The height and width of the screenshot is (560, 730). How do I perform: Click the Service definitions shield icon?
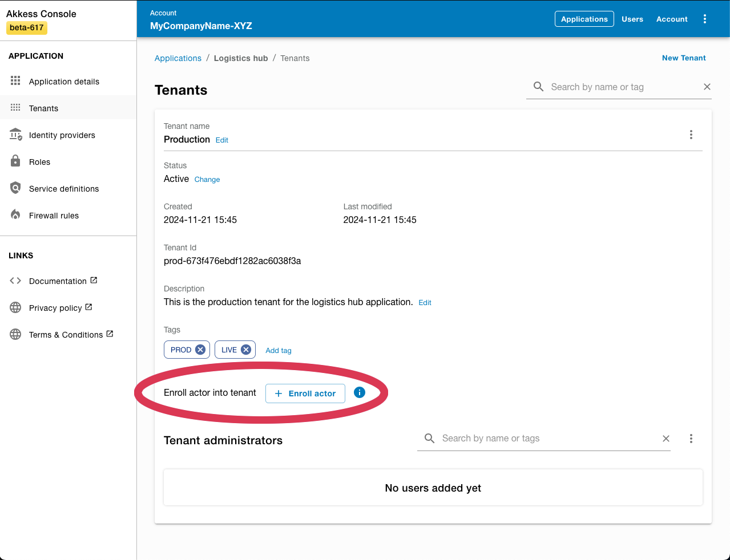[15, 188]
